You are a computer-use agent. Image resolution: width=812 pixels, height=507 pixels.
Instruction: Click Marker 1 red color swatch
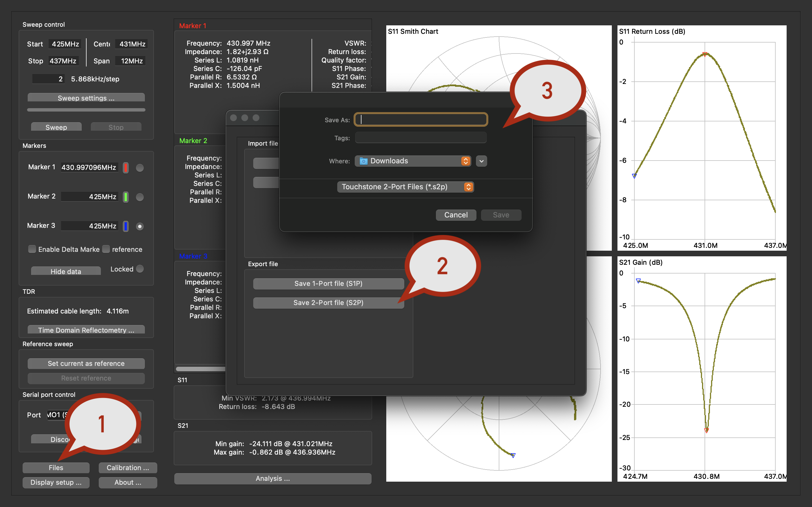(126, 167)
